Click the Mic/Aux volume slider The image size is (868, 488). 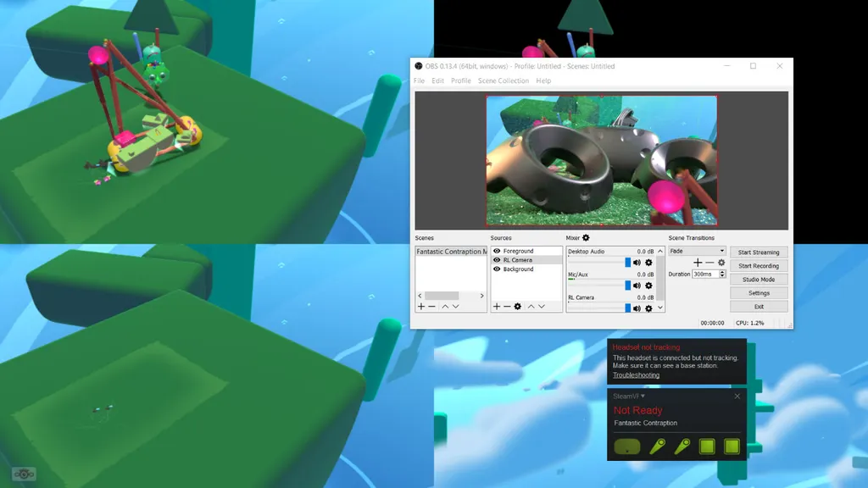pyautogui.click(x=627, y=286)
